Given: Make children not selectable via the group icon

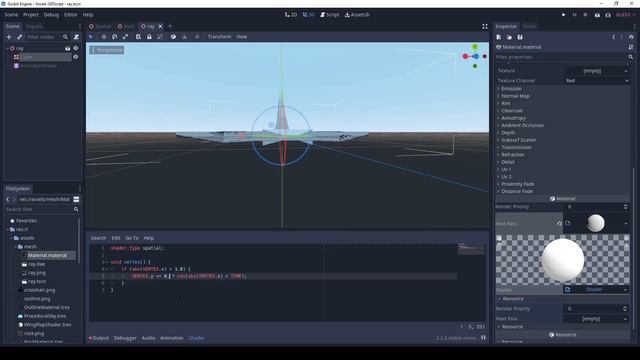Looking at the screenshot, I should [160, 37].
